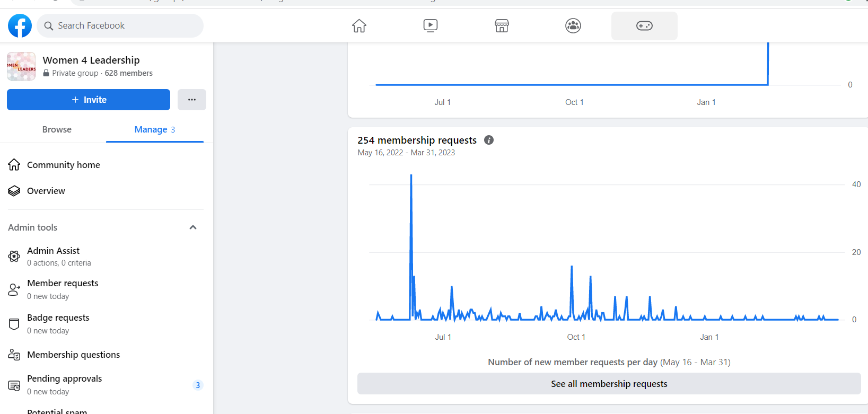The height and width of the screenshot is (414, 868).
Task: Click the Admin Assist icon
Action: 14,257
